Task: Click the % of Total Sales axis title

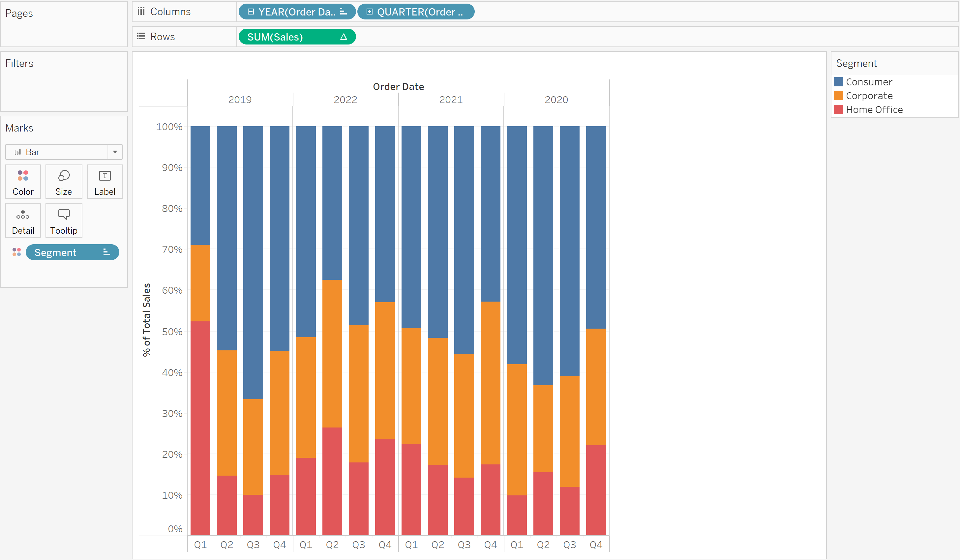Action: click(x=147, y=320)
